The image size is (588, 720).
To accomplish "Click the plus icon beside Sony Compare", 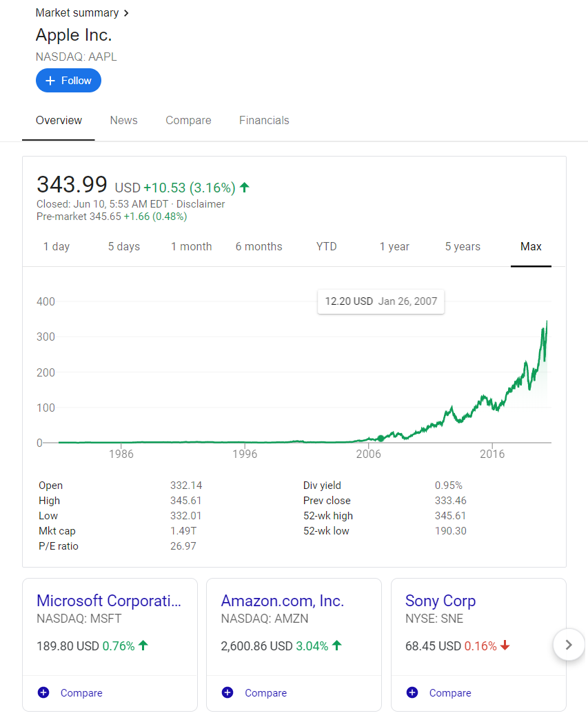I will [x=412, y=692].
